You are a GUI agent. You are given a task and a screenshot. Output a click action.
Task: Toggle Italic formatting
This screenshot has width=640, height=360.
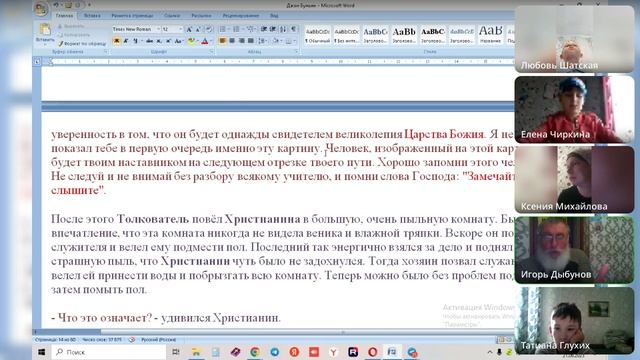click(126, 41)
